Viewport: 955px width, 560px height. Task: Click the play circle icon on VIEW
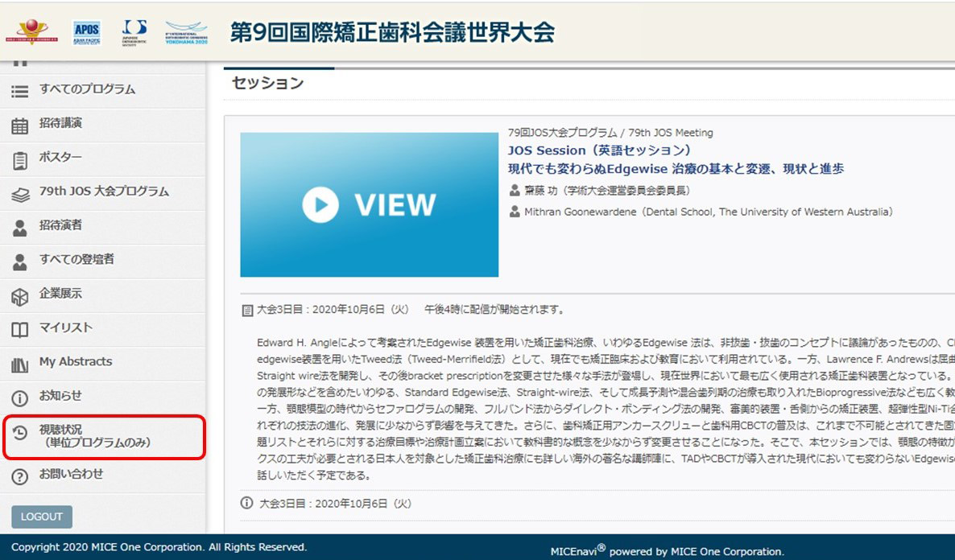point(320,204)
